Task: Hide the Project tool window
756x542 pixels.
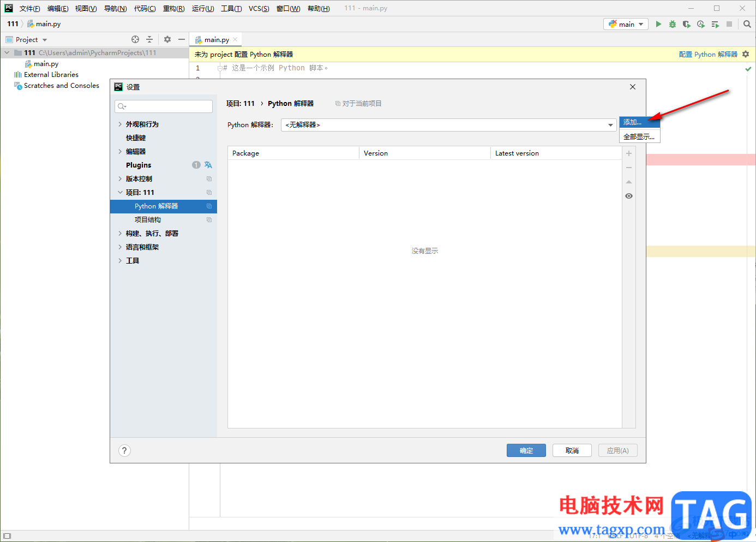Action: point(182,39)
